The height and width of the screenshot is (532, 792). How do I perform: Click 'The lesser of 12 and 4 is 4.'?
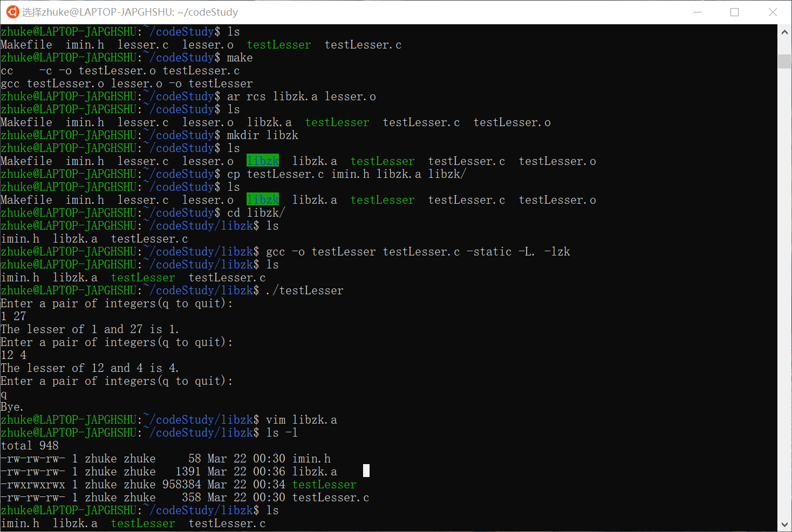point(90,368)
